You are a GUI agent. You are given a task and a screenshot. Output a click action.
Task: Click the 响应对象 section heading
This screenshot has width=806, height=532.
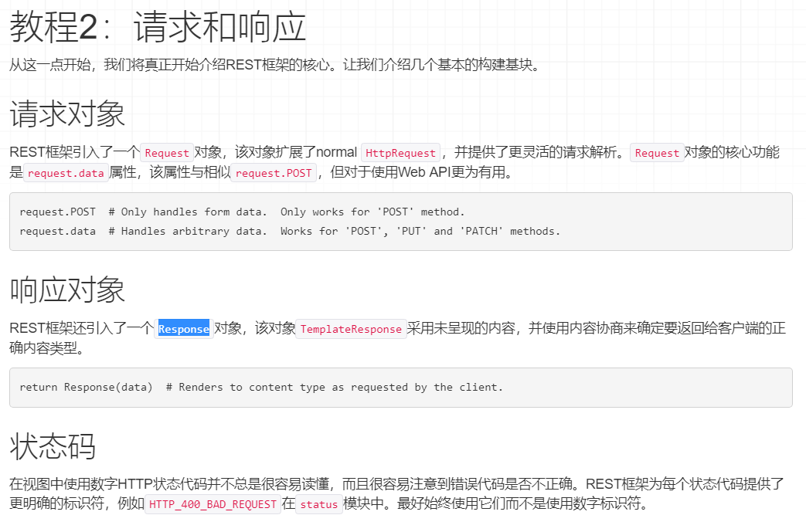67,290
